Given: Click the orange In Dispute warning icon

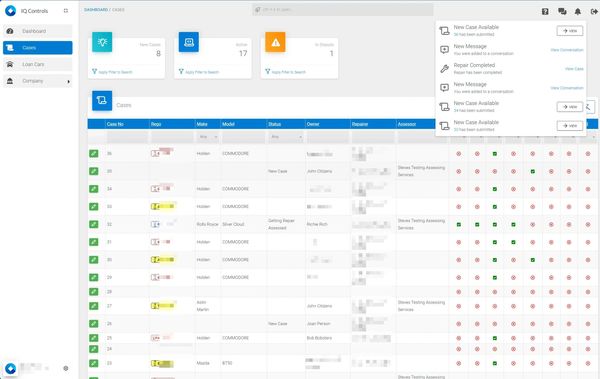Looking at the screenshot, I should pyautogui.click(x=276, y=42).
